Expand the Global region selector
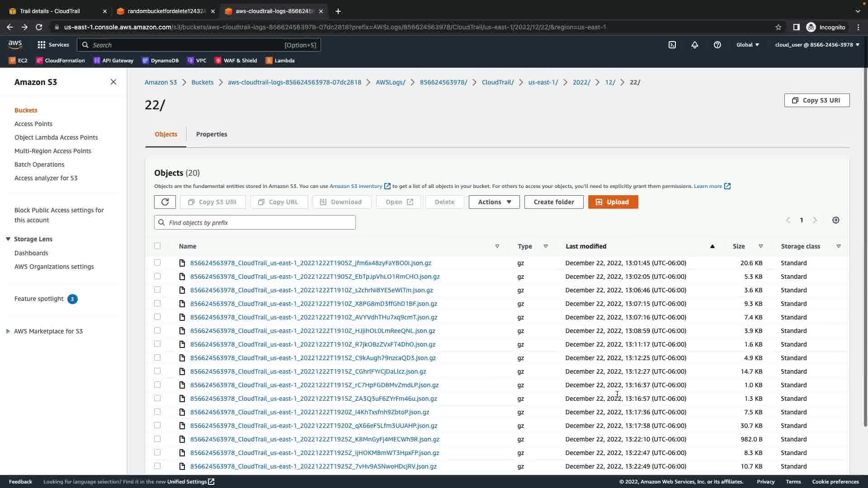 click(747, 45)
